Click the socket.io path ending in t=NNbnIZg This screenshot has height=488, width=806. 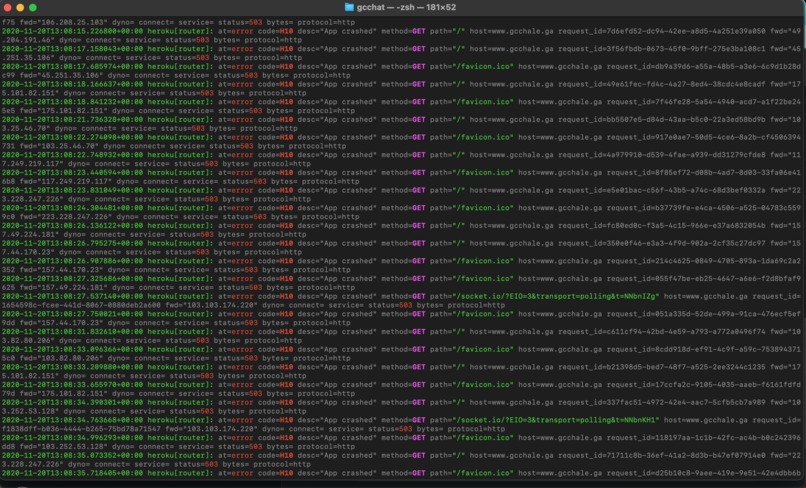click(556, 296)
